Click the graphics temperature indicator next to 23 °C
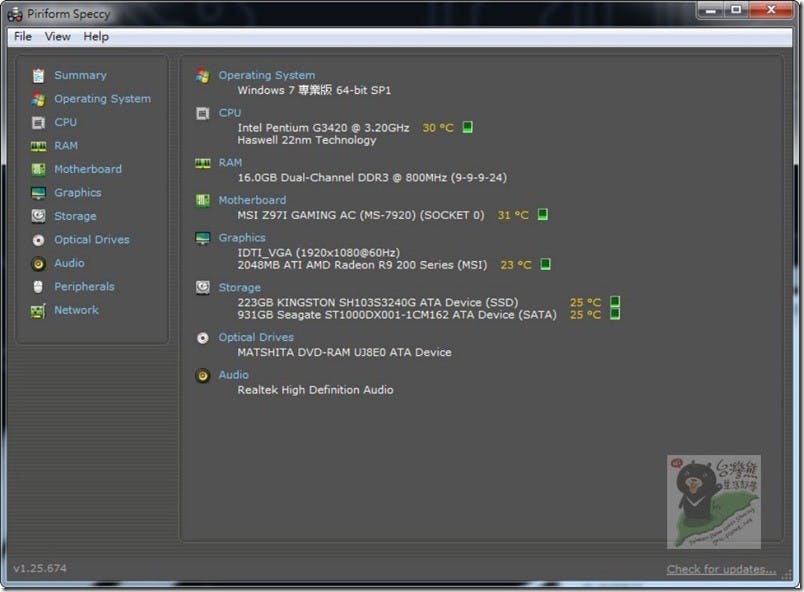 coord(546,264)
